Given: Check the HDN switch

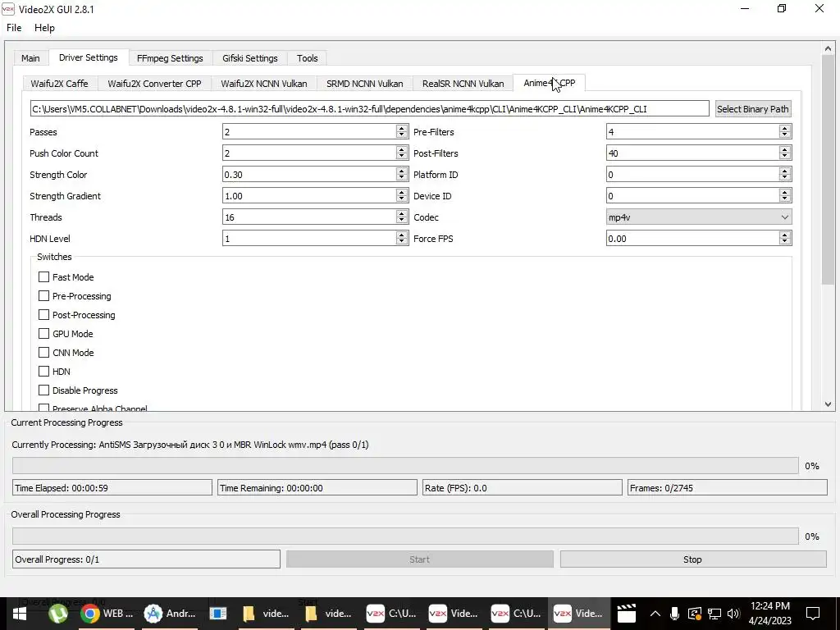Looking at the screenshot, I should [44, 372].
